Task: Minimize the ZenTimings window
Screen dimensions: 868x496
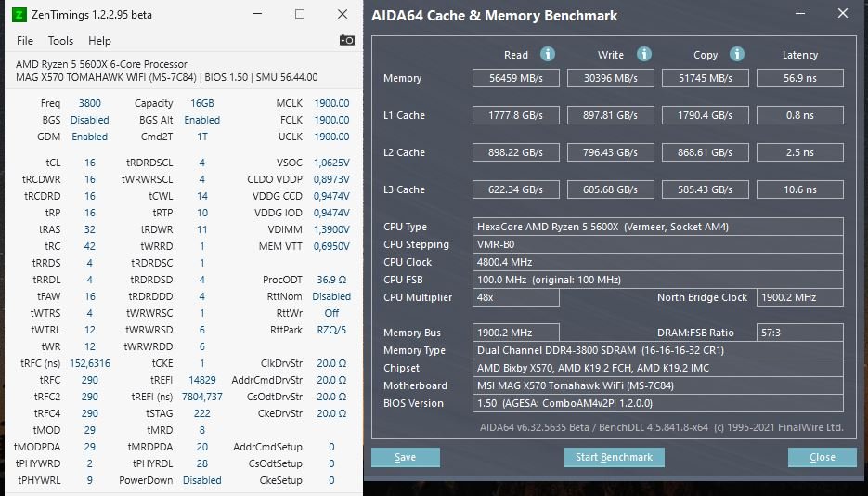Action: (257, 14)
